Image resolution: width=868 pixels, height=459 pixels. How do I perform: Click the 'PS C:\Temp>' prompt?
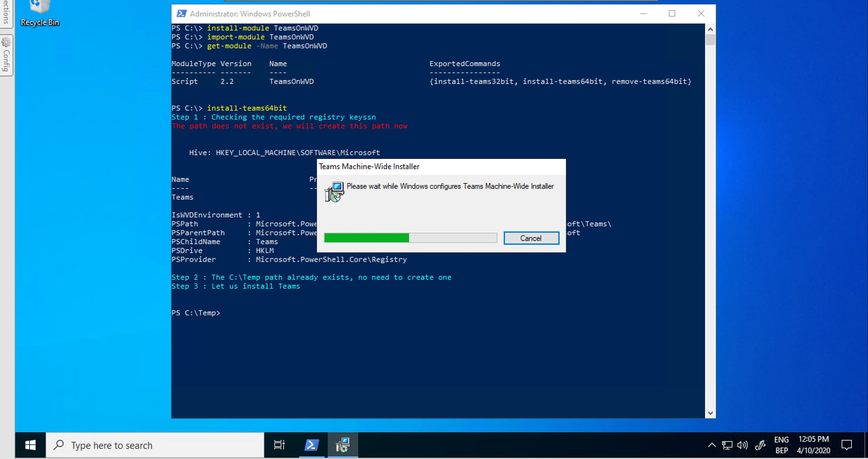(196, 313)
